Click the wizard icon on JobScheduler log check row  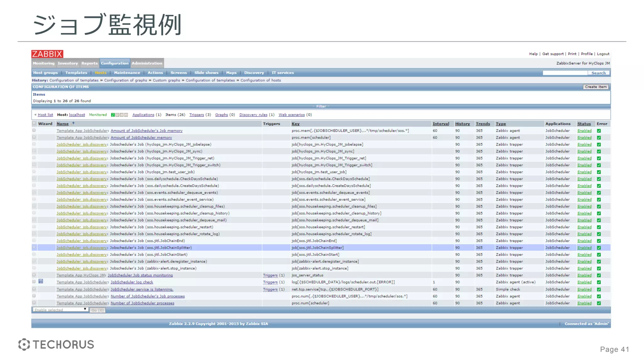coord(41,282)
